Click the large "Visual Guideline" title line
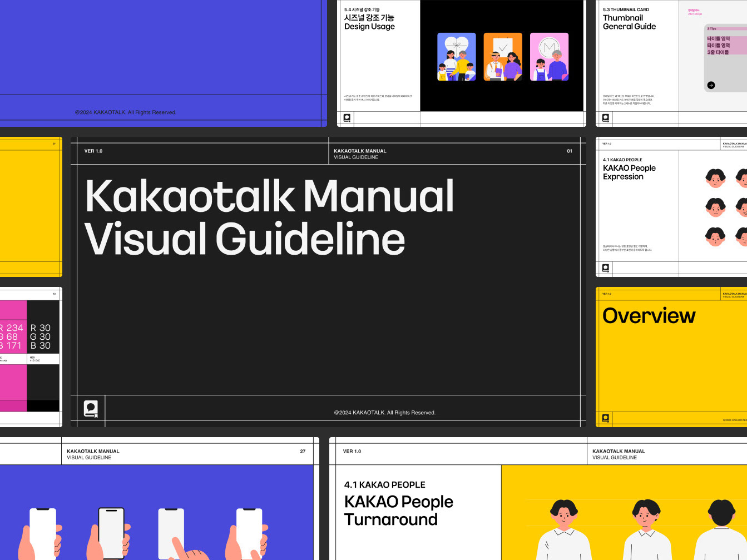747x560 pixels. tap(245, 239)
